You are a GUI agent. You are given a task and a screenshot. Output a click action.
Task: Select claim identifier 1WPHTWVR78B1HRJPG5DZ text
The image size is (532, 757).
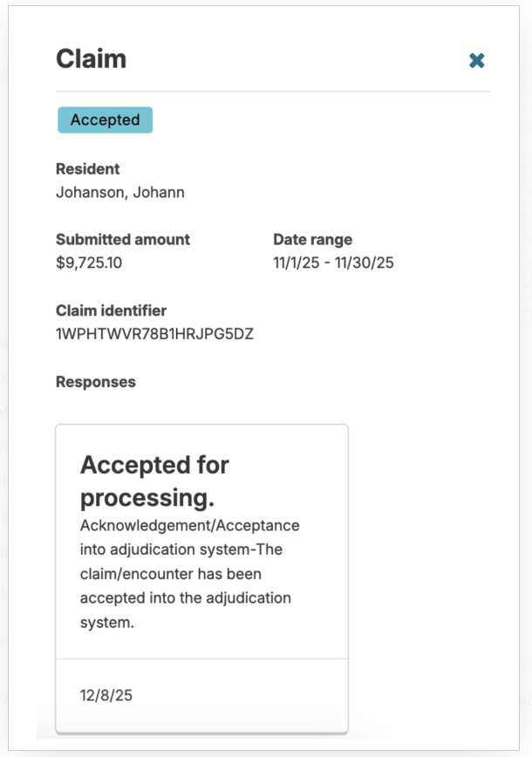tap(154, 334)
